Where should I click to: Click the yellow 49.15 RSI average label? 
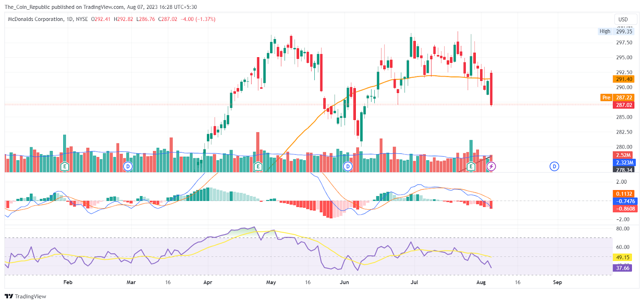(622, 257)
